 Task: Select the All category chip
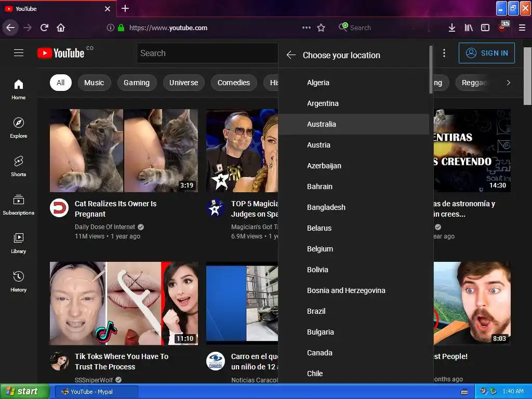pos(61,83)
